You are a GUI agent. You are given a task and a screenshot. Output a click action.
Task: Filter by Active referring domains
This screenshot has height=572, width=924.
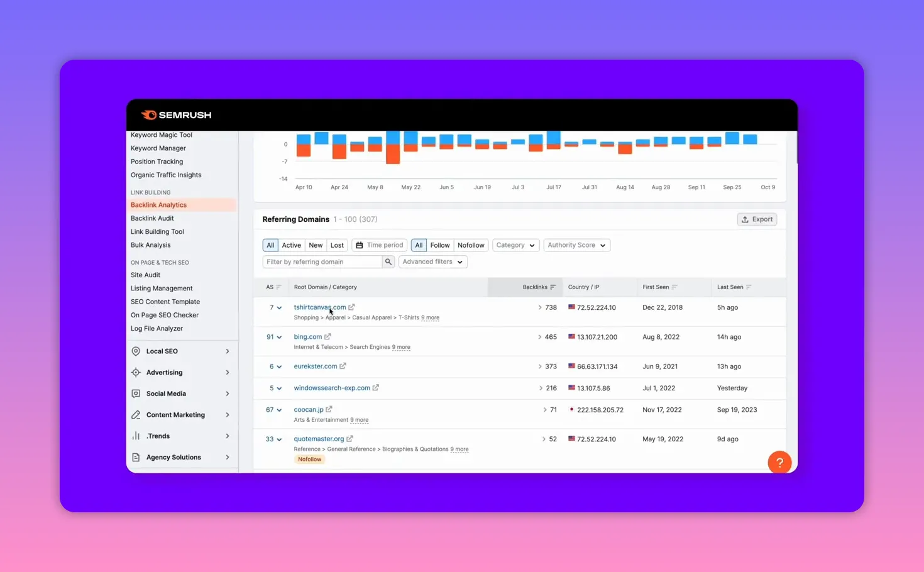[x=291, y=245]
